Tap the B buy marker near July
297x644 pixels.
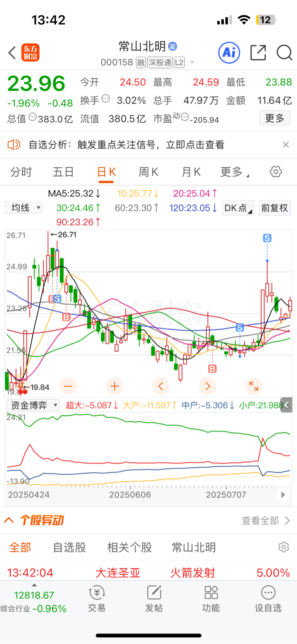click(x=212, y=369)
